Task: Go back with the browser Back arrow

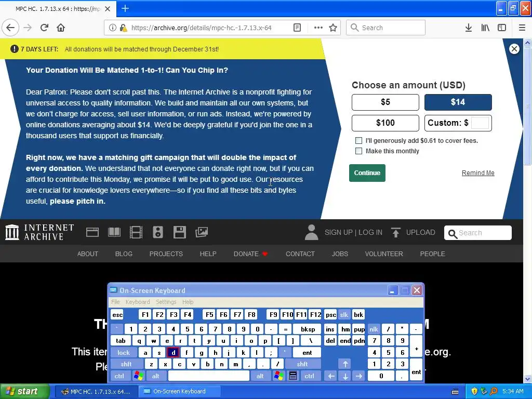Action: coord(10,28)
